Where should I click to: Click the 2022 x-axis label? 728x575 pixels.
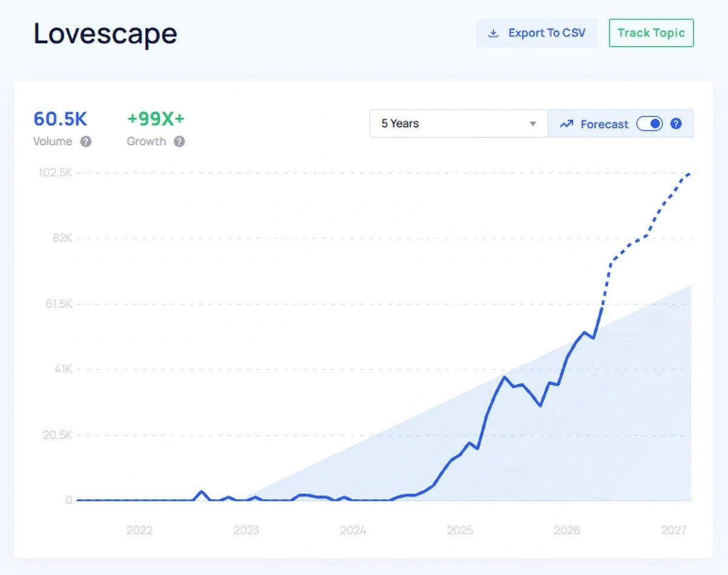coord(140,530)
